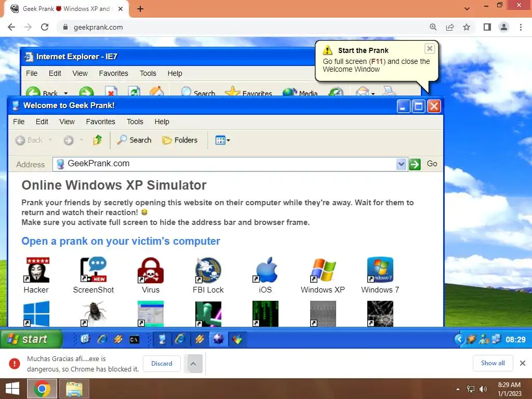Click Show all downloads button
This screenshot has height=399, width=532.
[493, 363]
